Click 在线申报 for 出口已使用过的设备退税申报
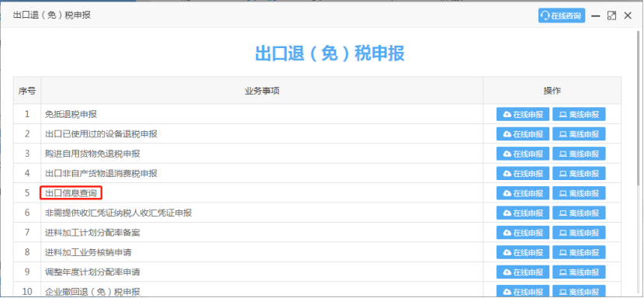 click(x=522, y=134)
